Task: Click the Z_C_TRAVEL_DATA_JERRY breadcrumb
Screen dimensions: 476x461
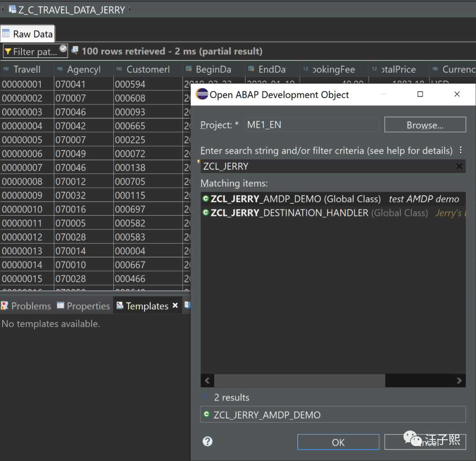Action: [x=71, y=10]
